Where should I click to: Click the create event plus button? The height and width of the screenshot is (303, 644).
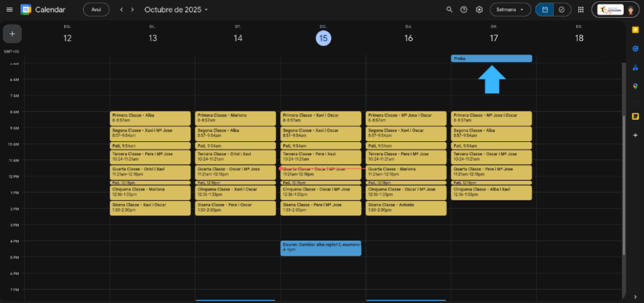12,33
